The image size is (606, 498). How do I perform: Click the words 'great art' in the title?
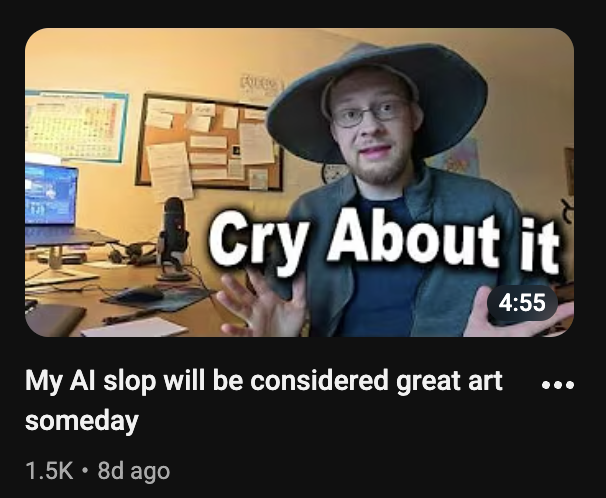(449, 381)
